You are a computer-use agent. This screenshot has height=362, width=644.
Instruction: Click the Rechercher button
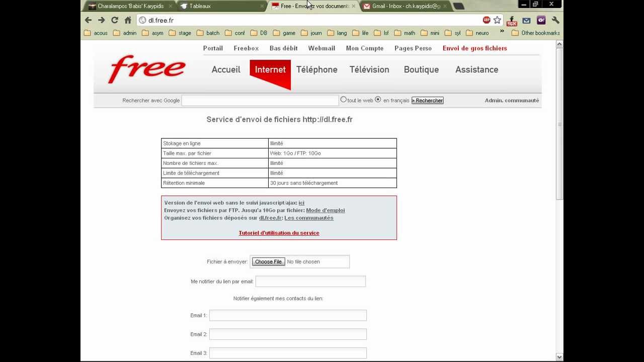click(x=428, y=101)
